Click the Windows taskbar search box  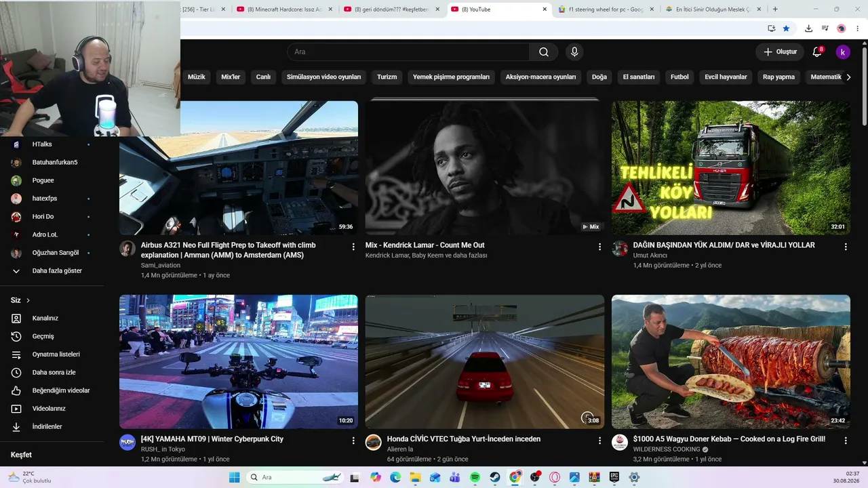point(295,477)
